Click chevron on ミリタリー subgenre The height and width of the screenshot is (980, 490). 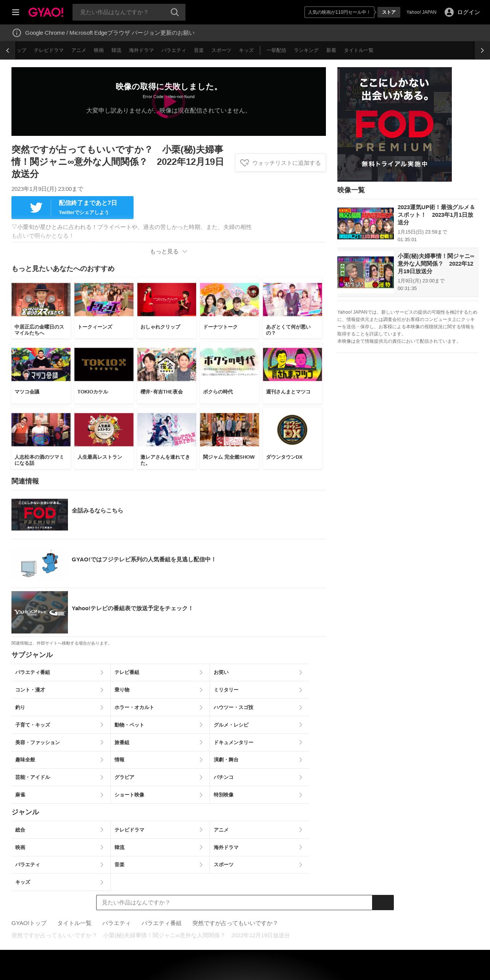[x=300, y=690]
